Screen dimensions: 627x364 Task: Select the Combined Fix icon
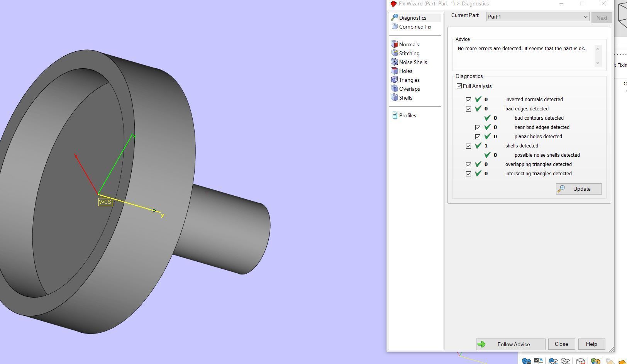[x=394, y=27]
